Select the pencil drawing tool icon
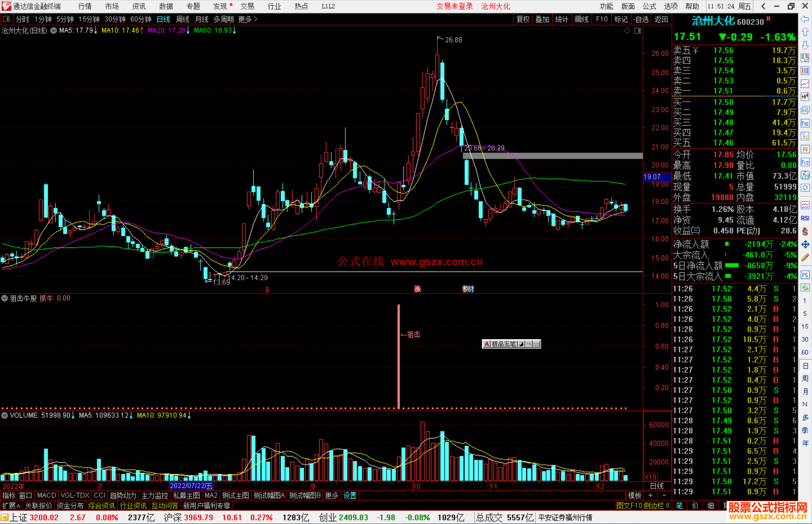 click(x=805, y=257)
